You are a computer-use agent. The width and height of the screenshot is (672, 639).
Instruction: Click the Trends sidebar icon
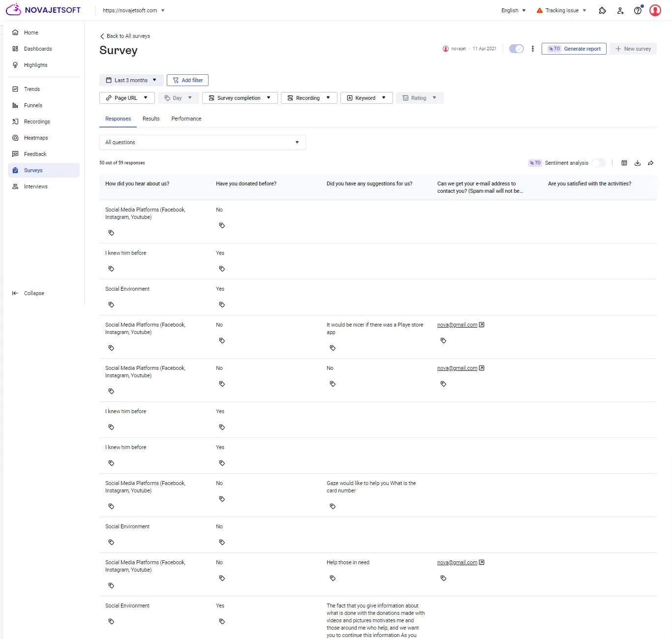(15, 89)
